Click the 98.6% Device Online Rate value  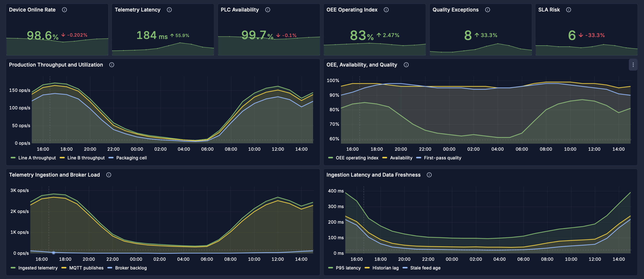pyautogui.click(x=43, y=35)
